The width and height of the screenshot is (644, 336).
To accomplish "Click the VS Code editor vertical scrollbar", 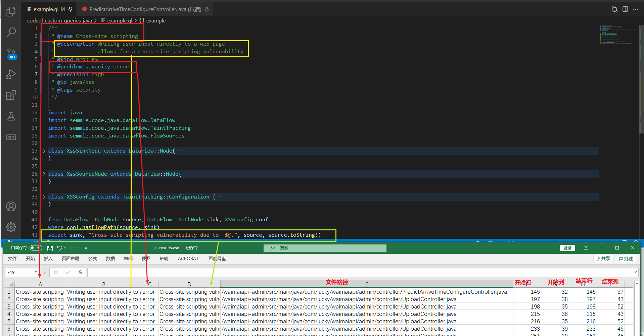I will click(x=641, y=79).
